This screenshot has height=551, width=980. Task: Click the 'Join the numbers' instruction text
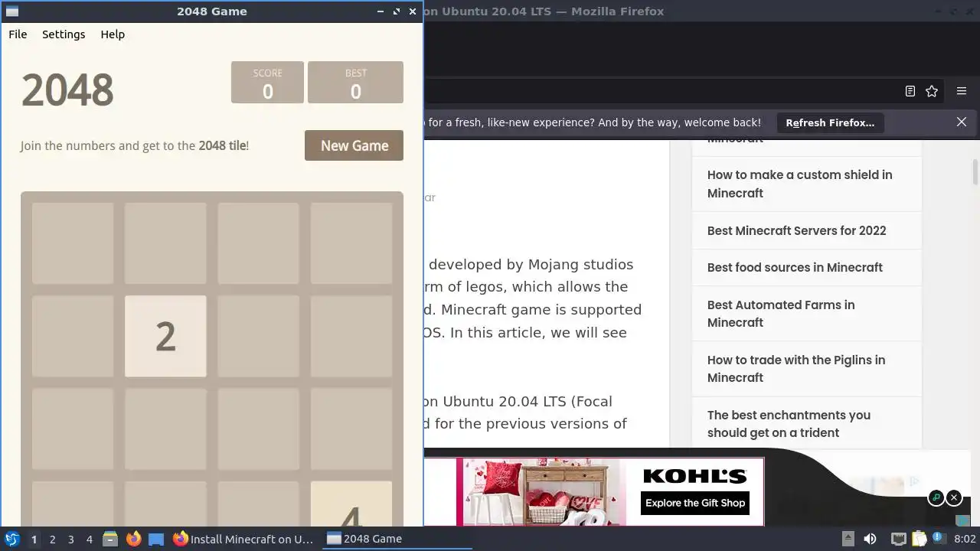point(135,145)
